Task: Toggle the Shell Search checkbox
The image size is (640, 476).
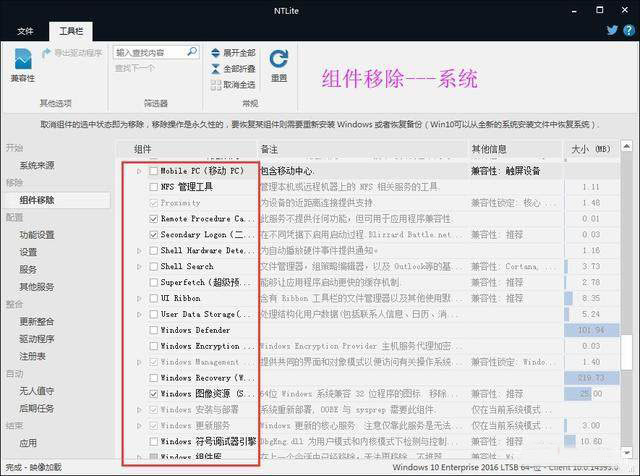Action: click(153, 267)
